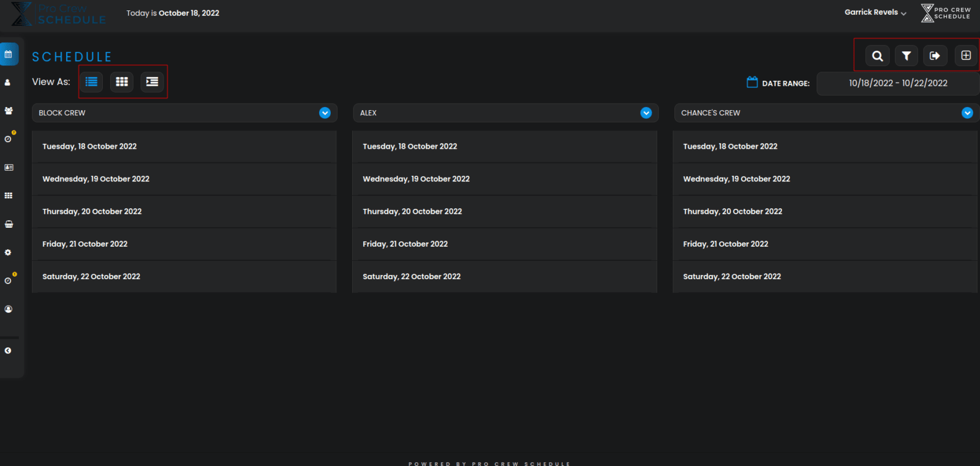Image resolution: width=980 pixels, height=466 pixels.
Task: Open the Garrick Revels user dropdown
Action: click(875, 12)
